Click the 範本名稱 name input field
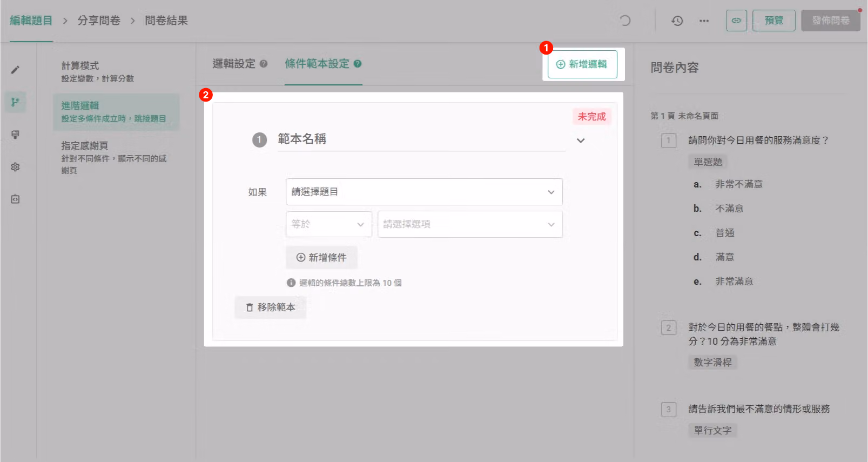 [421, 139]
